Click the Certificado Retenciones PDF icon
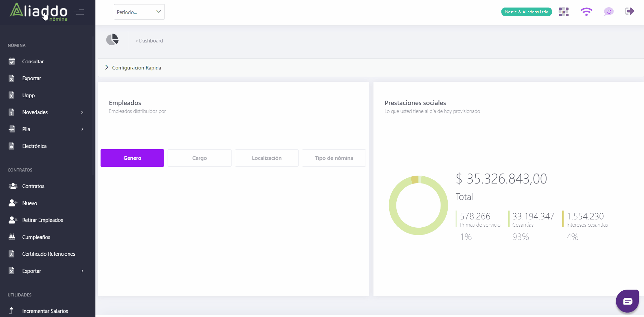The image size is (644, 317). pyautogui.click(x=12, y=254)
